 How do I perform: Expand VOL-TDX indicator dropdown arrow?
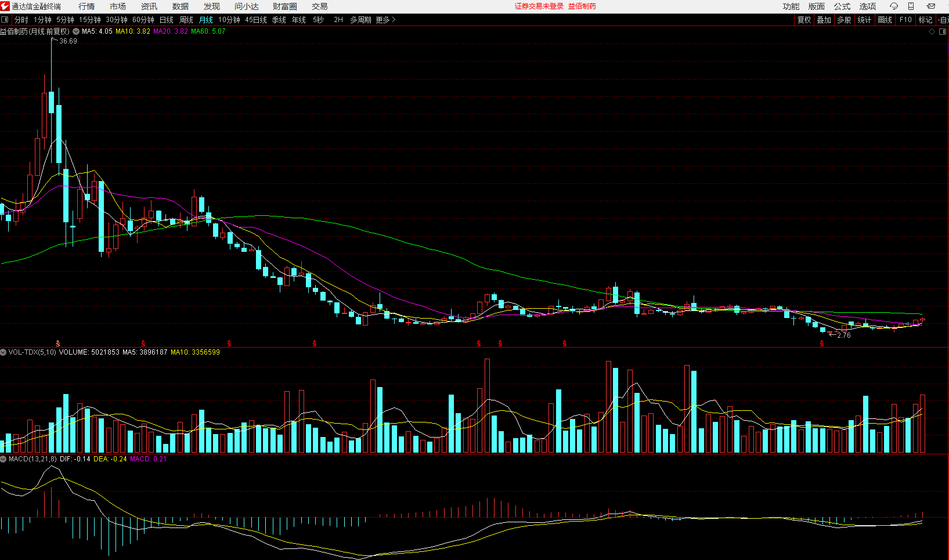pos(3,352)
